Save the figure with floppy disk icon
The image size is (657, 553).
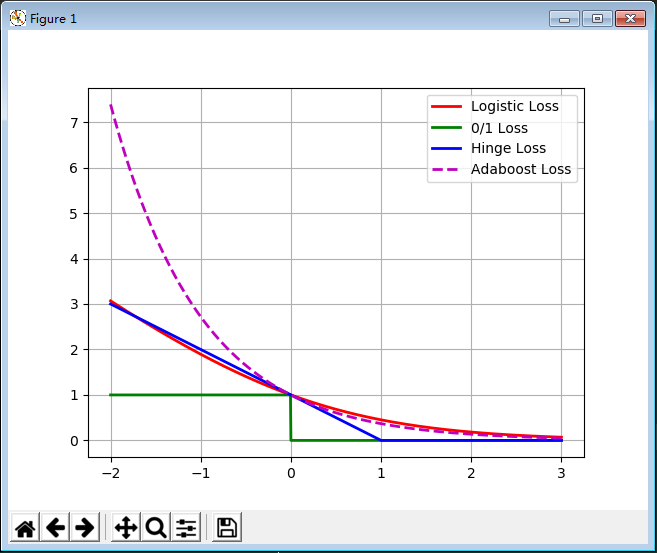click(227, 527)
